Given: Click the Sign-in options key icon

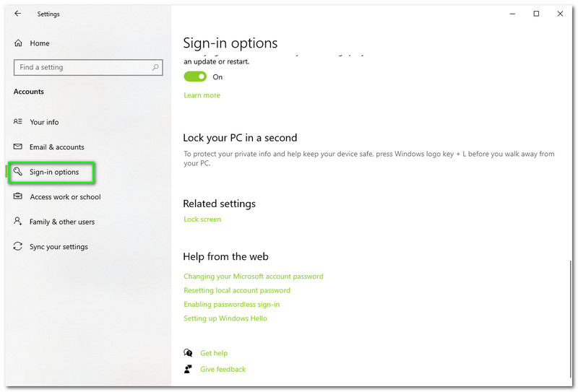Looking at the screenshot, I should tap(19, 172).
